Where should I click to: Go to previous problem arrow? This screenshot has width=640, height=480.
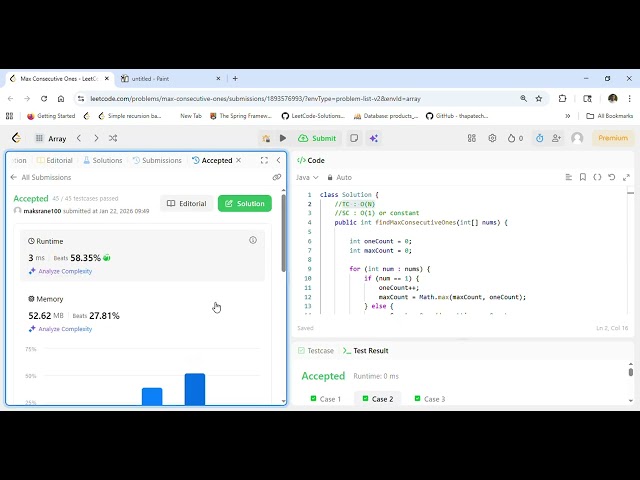coord(79,138)
